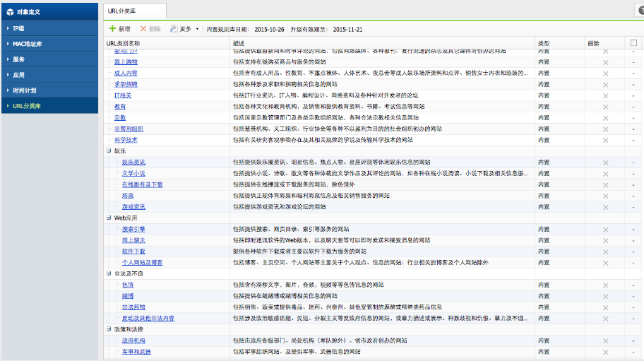The height and width of the screenshot is (361, 644).
Task: Click the 更多 wrench icon
Action: click(x=174, y=29)
